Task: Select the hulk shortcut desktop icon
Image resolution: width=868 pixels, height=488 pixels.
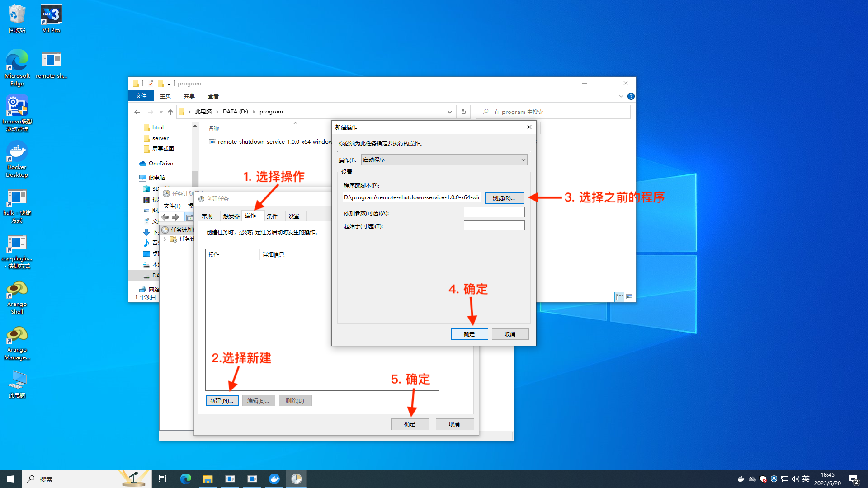Action: pyautogui.click(x=17, y=206)
